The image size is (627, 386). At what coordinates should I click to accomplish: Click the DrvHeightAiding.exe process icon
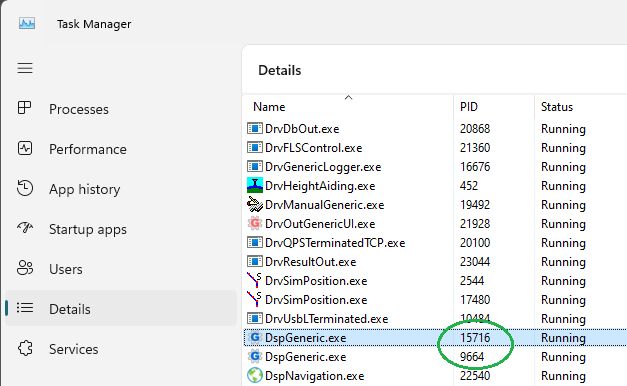coord(255,185)
